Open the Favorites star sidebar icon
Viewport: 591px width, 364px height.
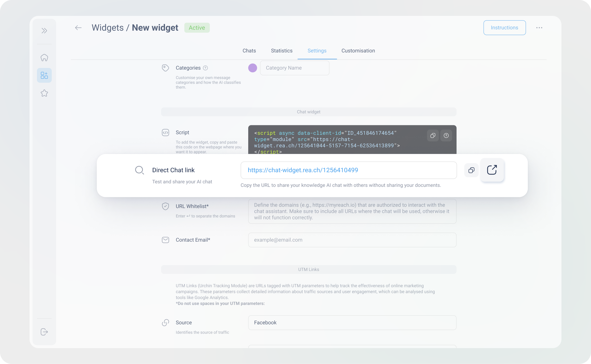coord(44,93)
